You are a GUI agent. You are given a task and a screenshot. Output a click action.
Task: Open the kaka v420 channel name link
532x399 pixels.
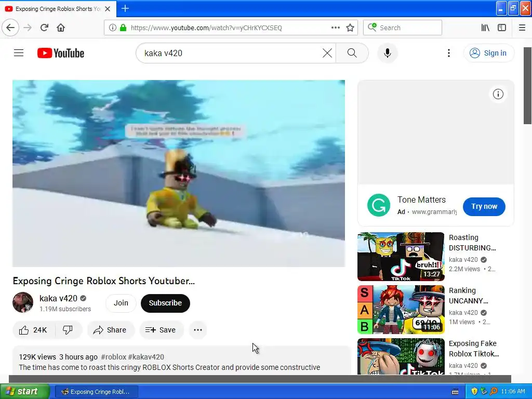click(x=58, y=298)
